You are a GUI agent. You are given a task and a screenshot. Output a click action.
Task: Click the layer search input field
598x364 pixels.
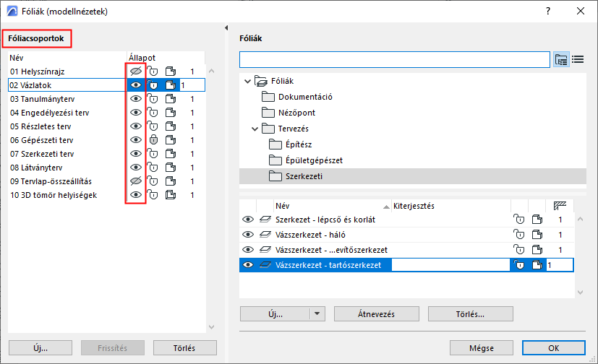pos(394,59)
